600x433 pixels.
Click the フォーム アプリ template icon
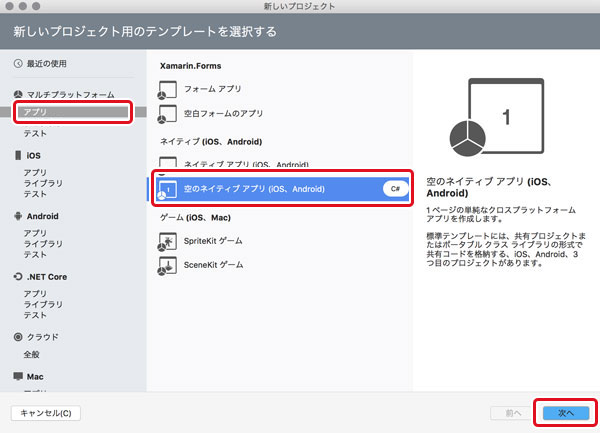167,90
